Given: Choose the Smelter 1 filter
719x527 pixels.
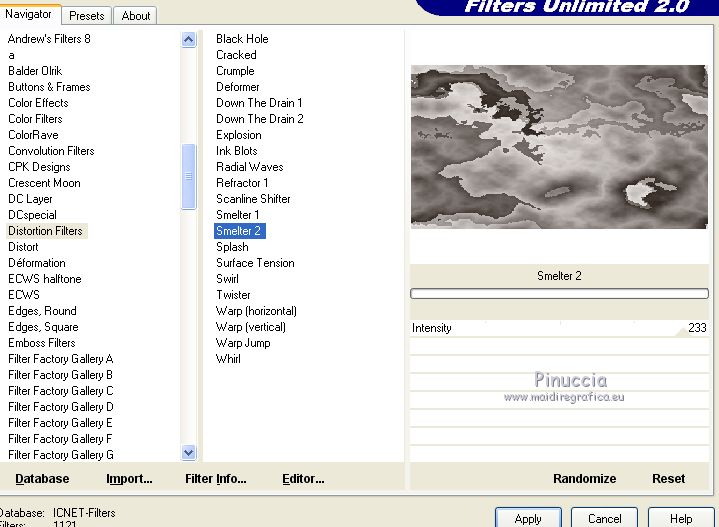Looking at the screenshot, I should pos(238,215).
